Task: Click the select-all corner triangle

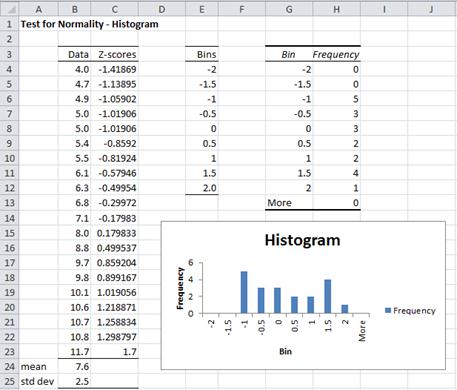Action: pos(10,9)
